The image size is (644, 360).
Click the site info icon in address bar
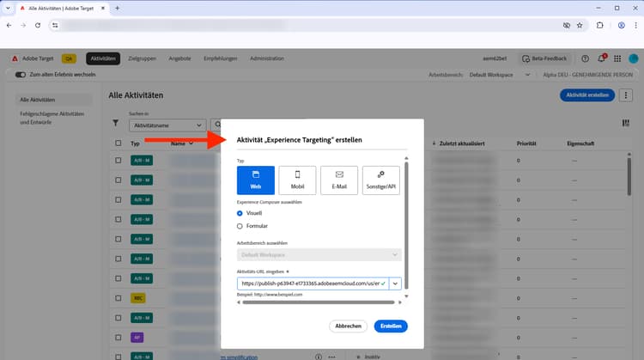tap(55, 26)
